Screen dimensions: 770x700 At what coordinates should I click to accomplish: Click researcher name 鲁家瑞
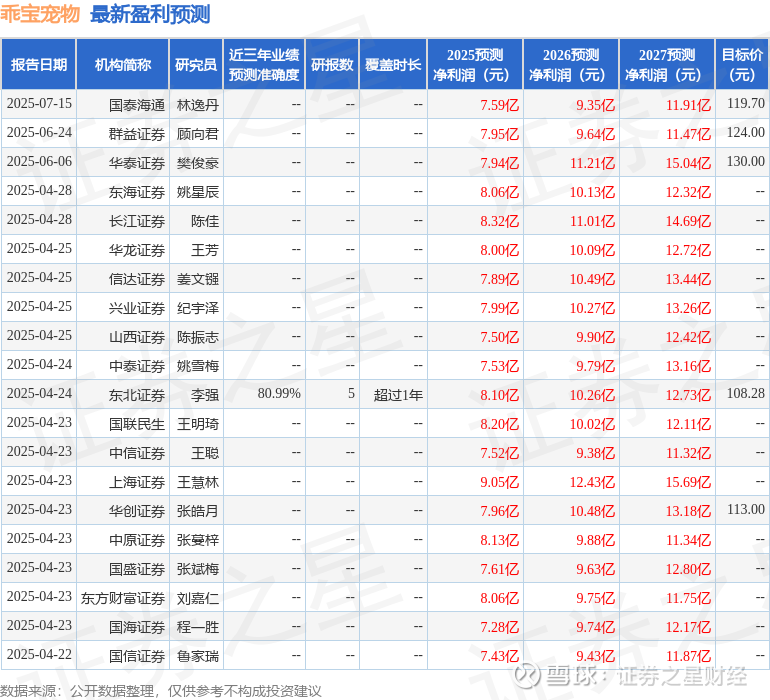[197, 655]
